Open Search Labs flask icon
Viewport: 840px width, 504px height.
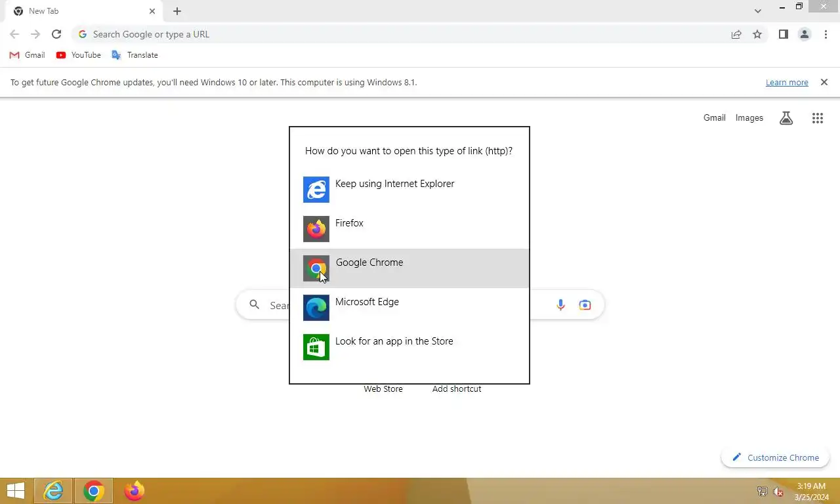tap(786, 118)
